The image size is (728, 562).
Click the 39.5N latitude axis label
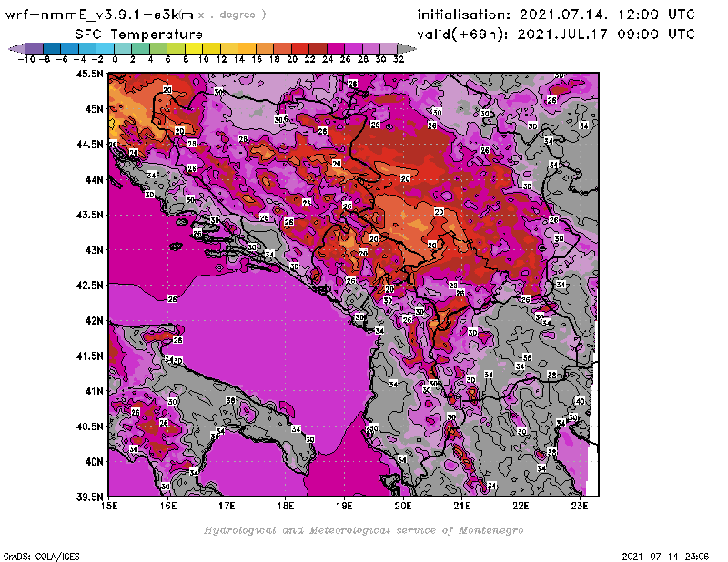tap(89, 497)
